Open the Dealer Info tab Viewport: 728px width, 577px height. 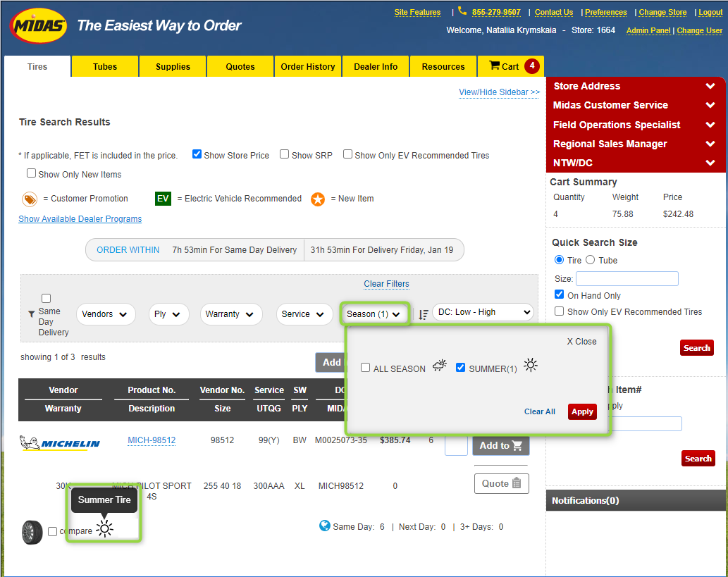pyautogui.click(x=376, y=66)
